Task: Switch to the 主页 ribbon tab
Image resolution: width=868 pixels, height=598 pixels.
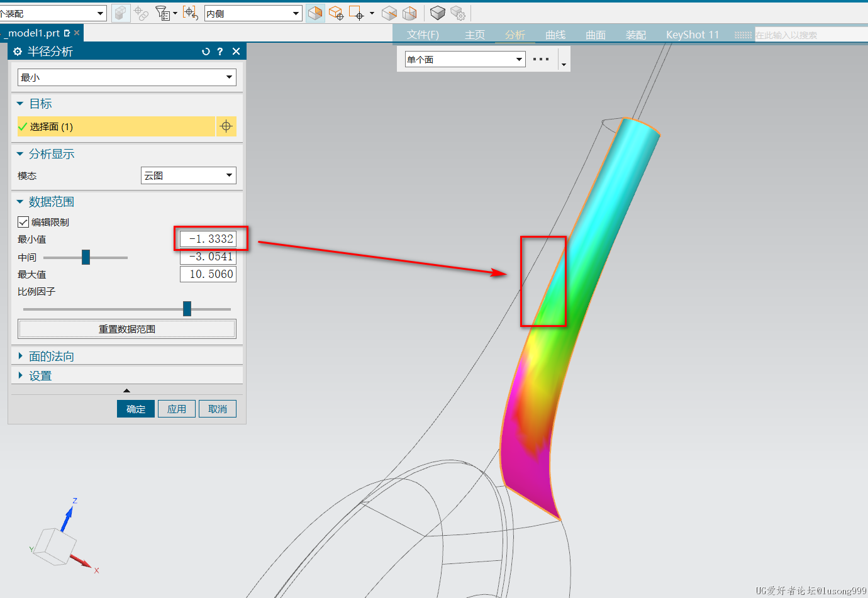Action: tap(475, 35)
